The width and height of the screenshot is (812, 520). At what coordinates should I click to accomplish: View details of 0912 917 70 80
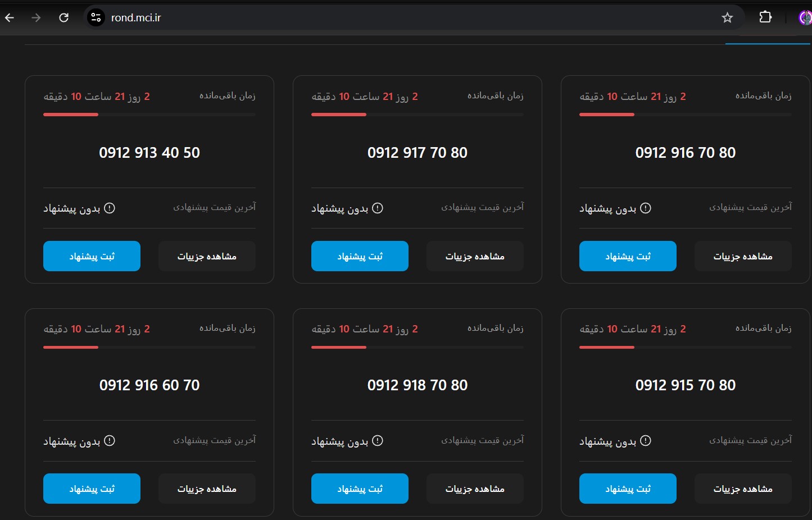[x=475, y=256]
